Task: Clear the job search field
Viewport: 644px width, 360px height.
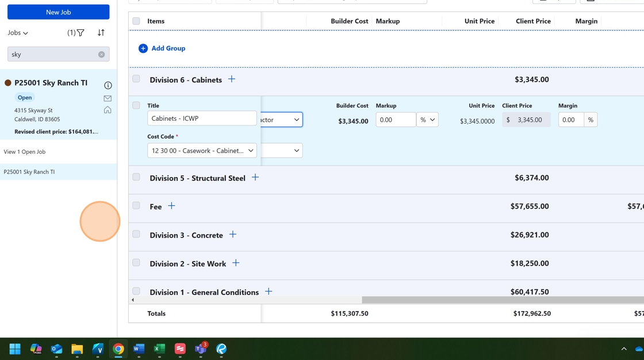Action: pos(101,55)
